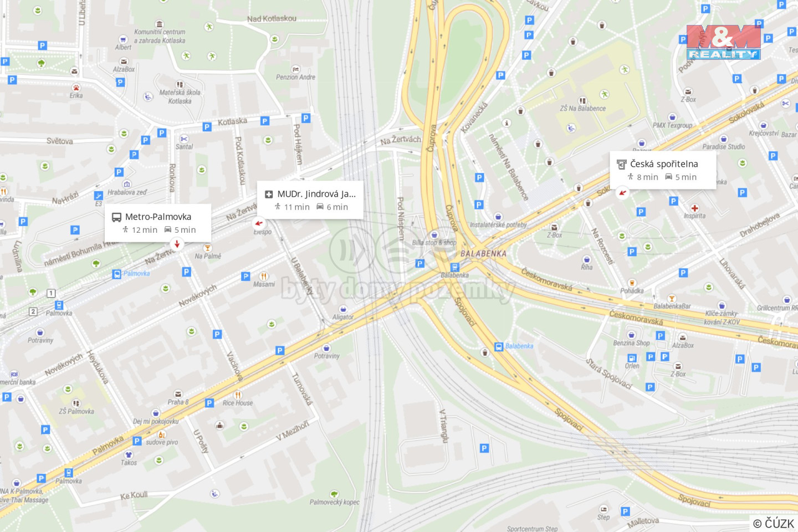Click the Penzion Andre lodging icon
This screenshot has height=532, width=798.
click(295, 69)
